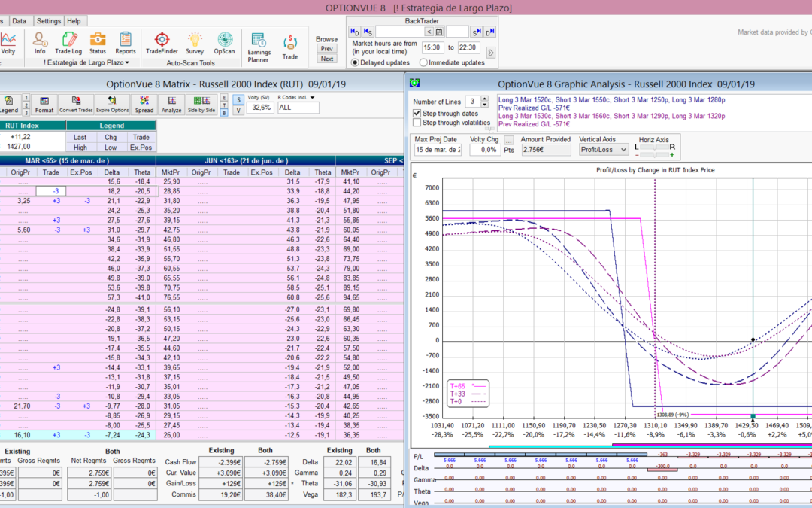Screen dimensions: 812x508
Task: Select matrix layout button 1
Action: tap(26, 97)
